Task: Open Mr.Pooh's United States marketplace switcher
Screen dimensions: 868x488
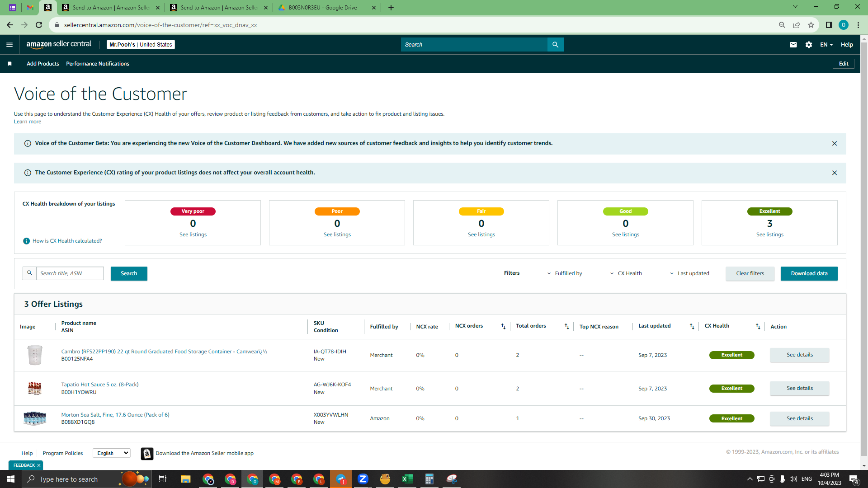Action: [x=141, y=45]
